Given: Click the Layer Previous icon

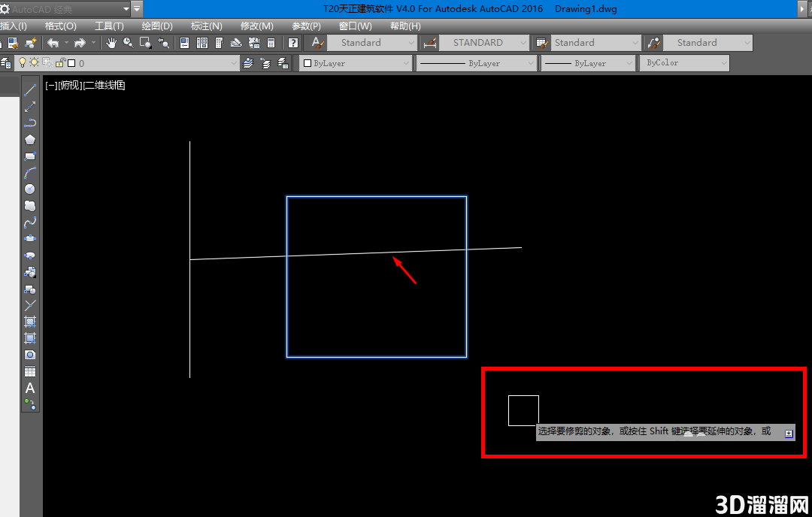Looking at the screenshot, I should tap(265, 63).
